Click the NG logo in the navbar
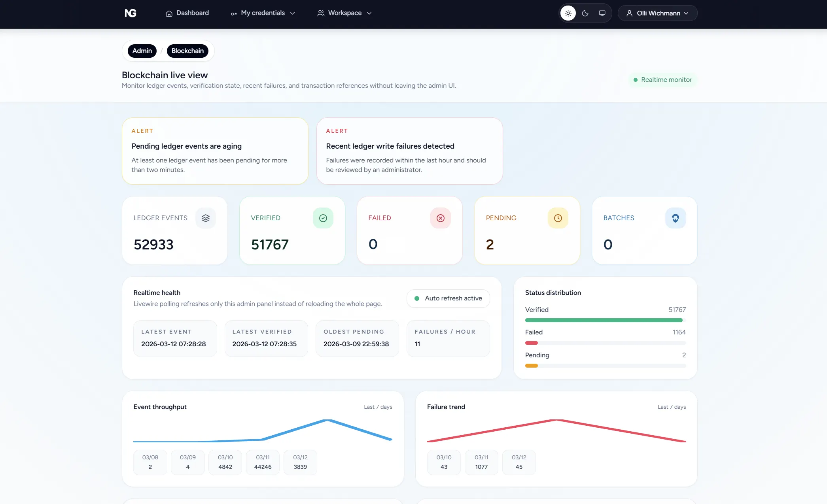The height and width of the screenshot is (504, 827). click(x=131, y=13)
